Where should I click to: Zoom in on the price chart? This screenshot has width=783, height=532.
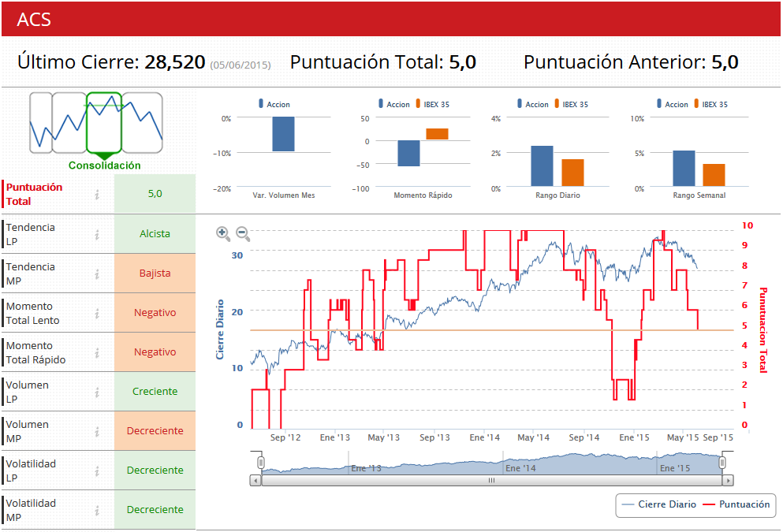coord(222,233)
